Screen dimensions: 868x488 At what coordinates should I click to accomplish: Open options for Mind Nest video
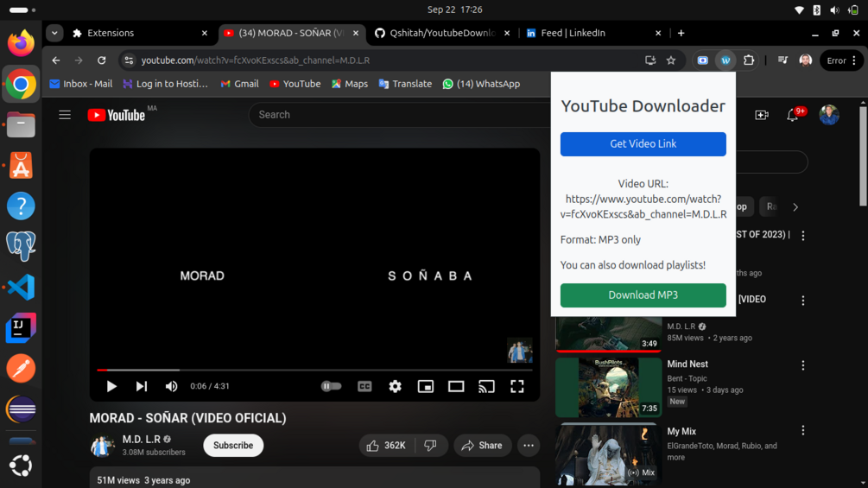click(802, 365)
